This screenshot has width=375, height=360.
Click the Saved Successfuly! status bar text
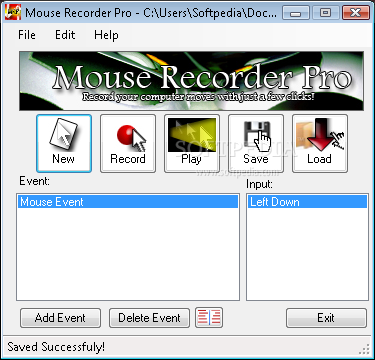[56, 347]
